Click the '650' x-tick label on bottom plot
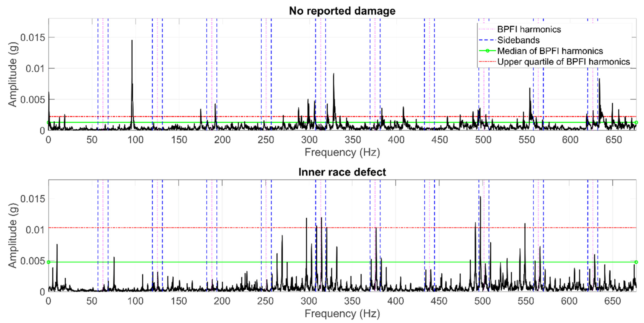 [612, 301]
